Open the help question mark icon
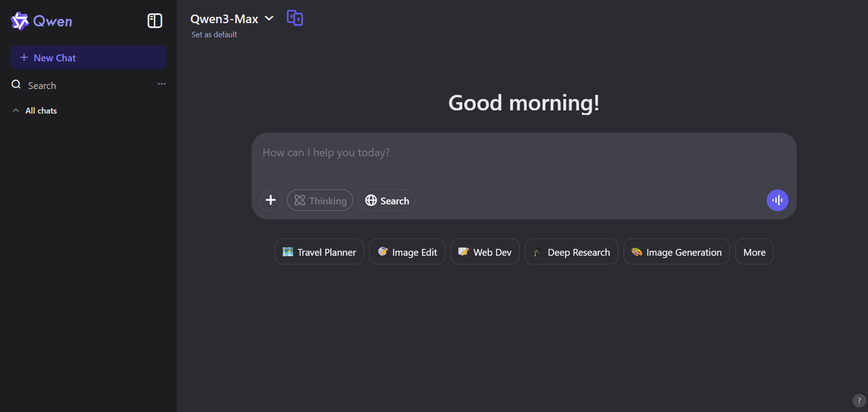The image size is (868, 412). [859, 400]
